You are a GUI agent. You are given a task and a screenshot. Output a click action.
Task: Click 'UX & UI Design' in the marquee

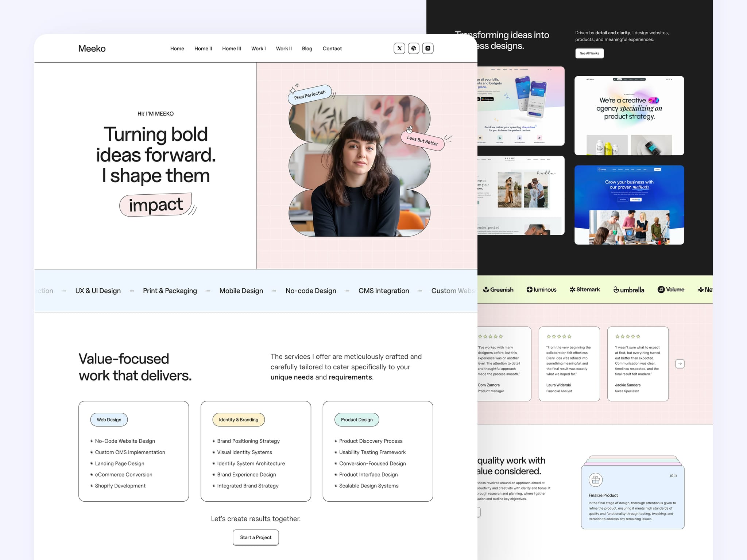[x=98, y=291]
